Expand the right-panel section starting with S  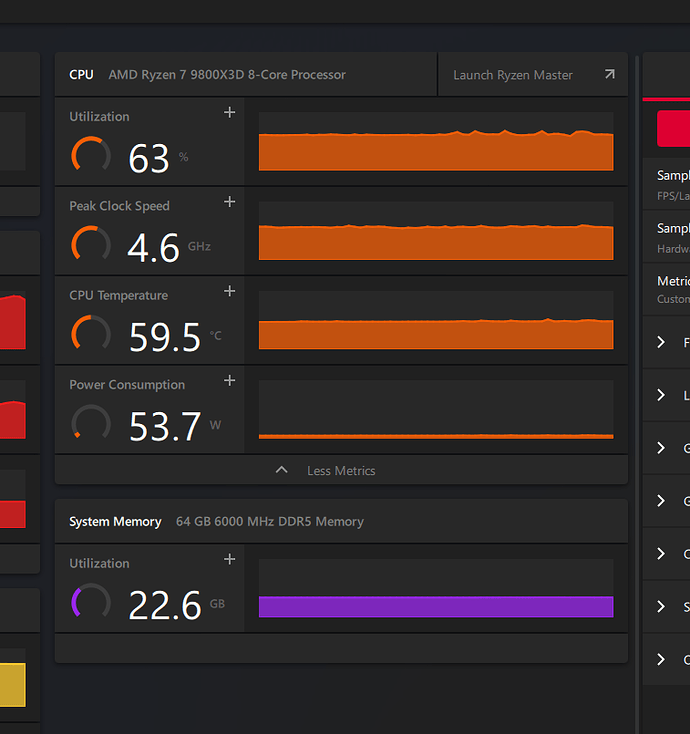[662, 607]
